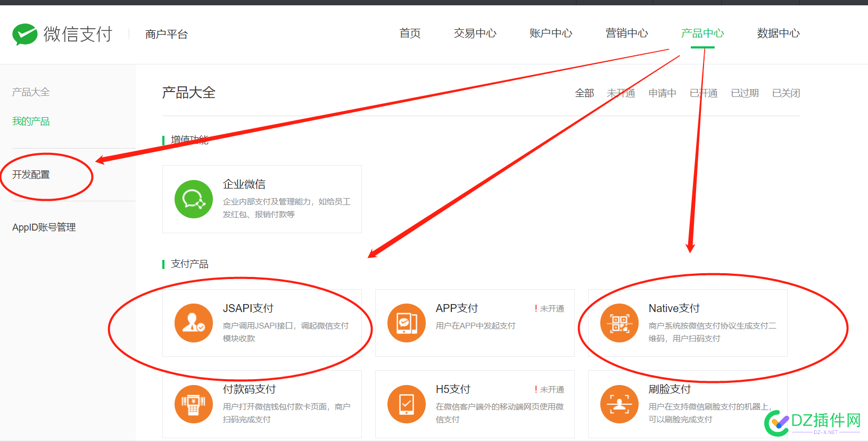Open 开发配置 in the sidebar

[x=31, y=175]
